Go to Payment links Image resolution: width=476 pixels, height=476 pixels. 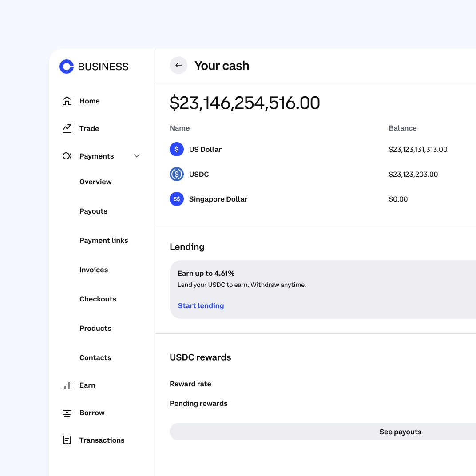(104, 240)
